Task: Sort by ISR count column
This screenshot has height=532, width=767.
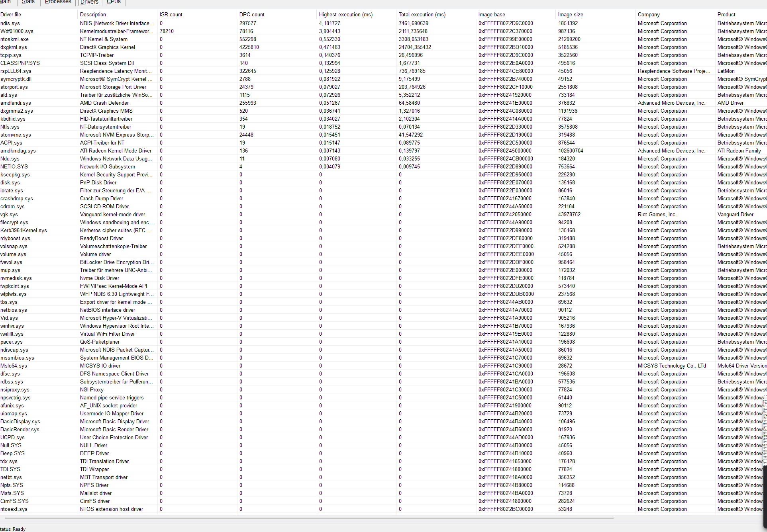Action: (x=171, y=14)
